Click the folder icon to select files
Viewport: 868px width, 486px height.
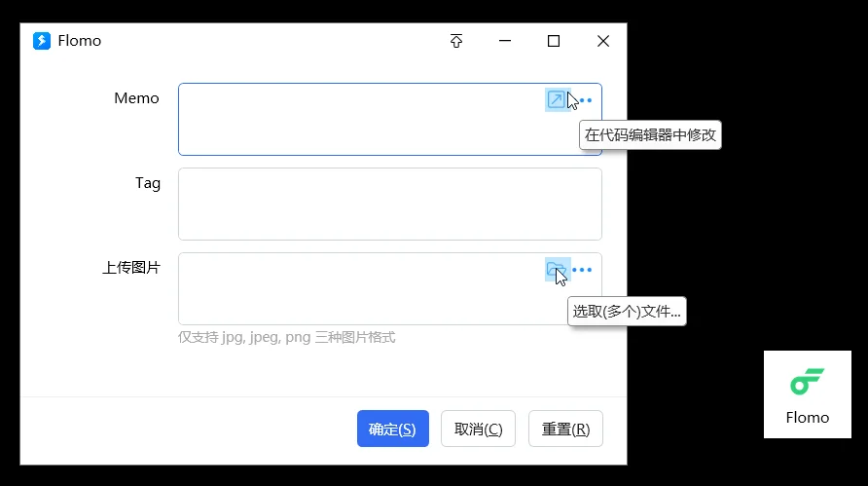[556, 270]
